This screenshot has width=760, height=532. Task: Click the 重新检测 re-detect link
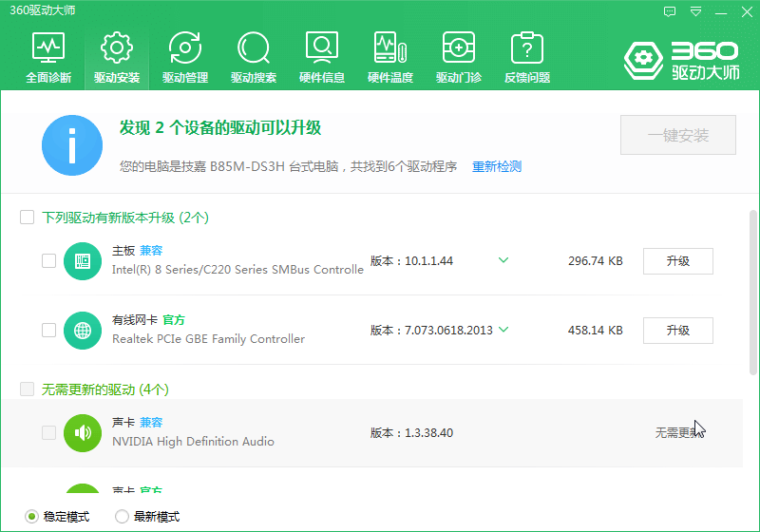(497, 166)
